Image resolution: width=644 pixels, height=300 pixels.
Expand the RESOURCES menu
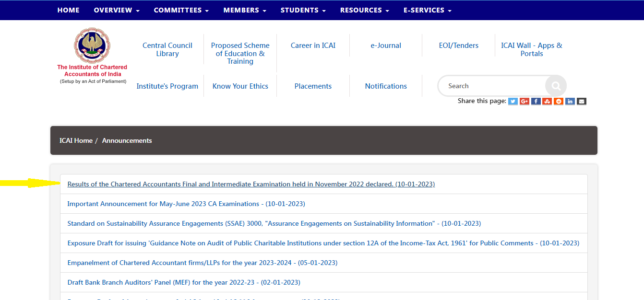pos(365,10)
